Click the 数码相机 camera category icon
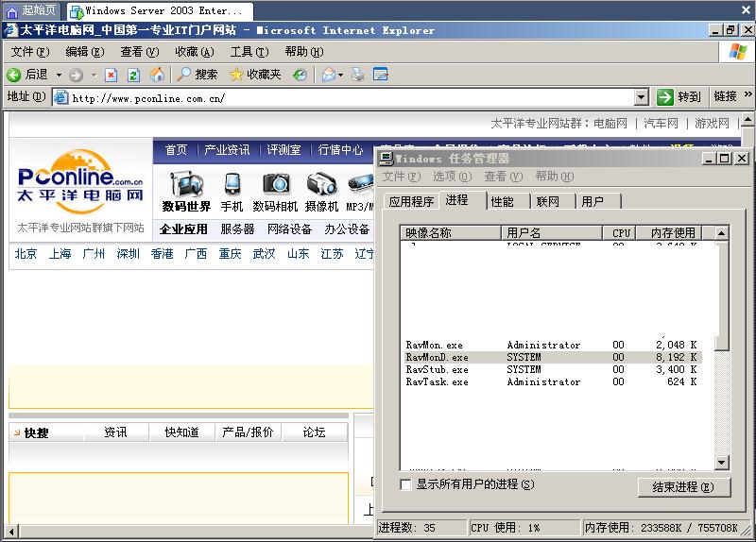 (275, 183)
